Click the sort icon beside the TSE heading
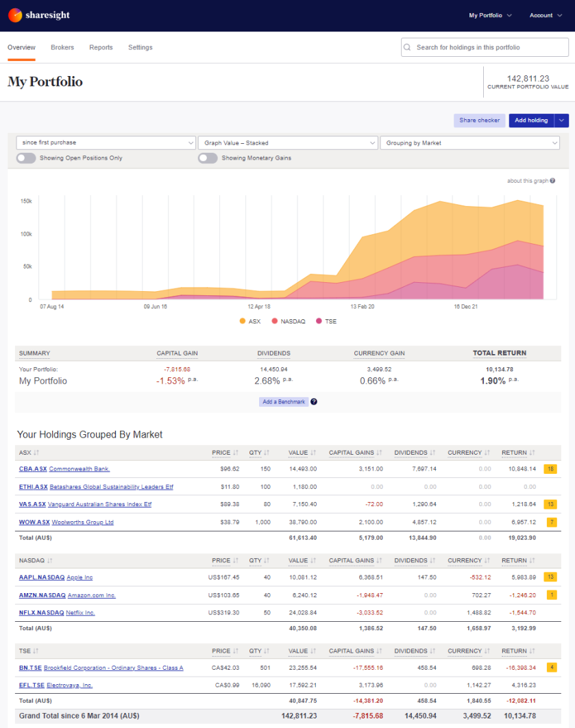Image resolution: width=575 pixels, height=728 pixels. (36, 651)
